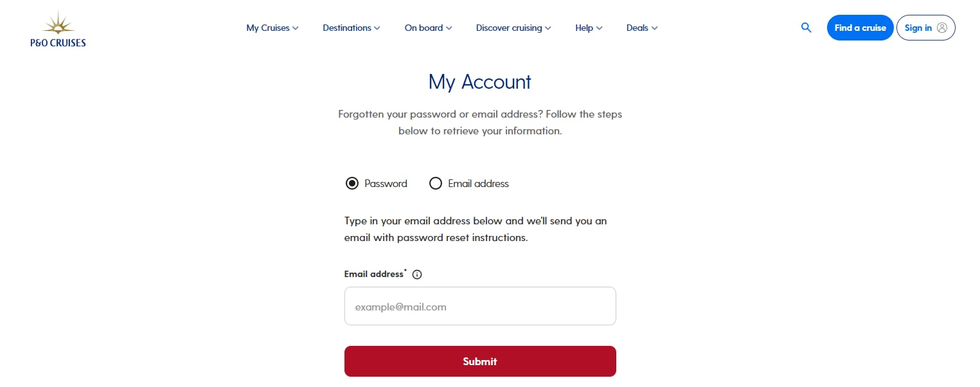The image size is (980, 387).
Task: Click the Sign in button
Action: click(x=925, y=28)
